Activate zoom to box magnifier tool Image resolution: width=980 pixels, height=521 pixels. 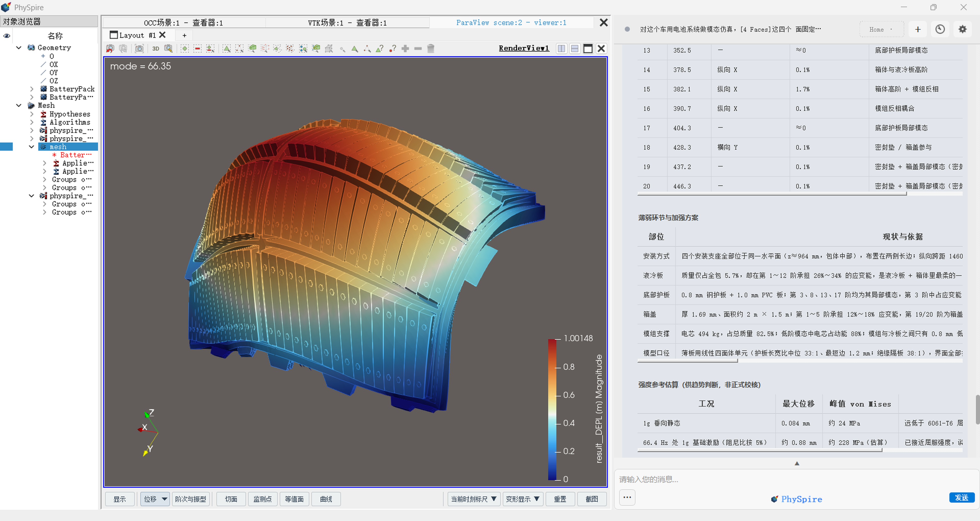[x=168, y=48]
